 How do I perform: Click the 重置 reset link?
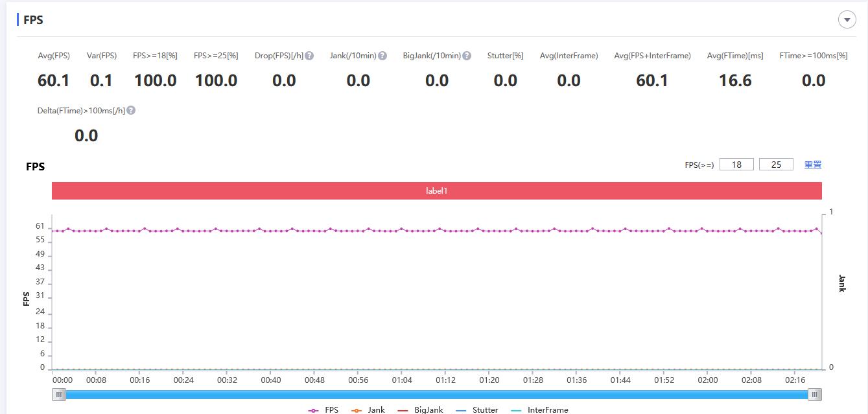tap(813, 165)
